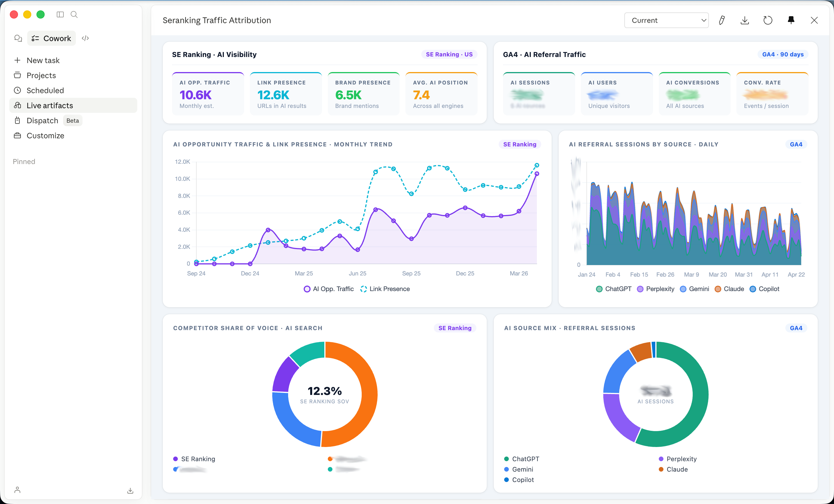Click the edit pencil icon
Screen dimensions: 834x504
pos(722,20)
